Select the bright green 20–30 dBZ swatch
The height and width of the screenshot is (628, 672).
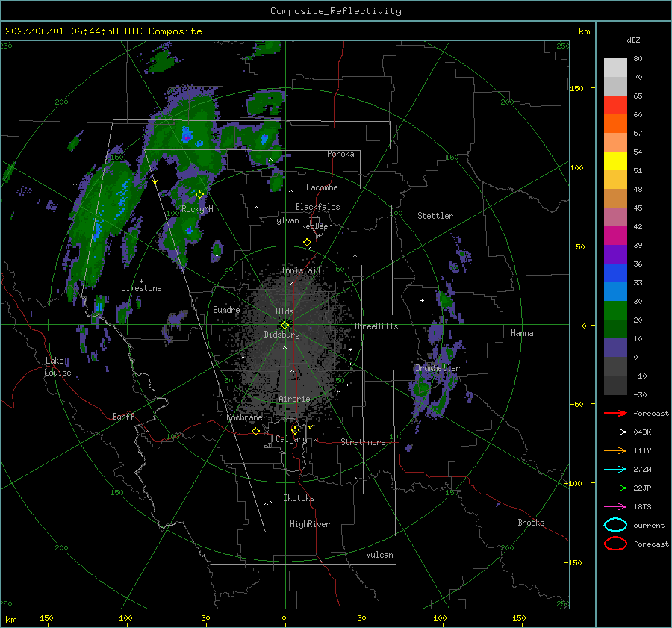pyautogui.click(x=615, y=311)
